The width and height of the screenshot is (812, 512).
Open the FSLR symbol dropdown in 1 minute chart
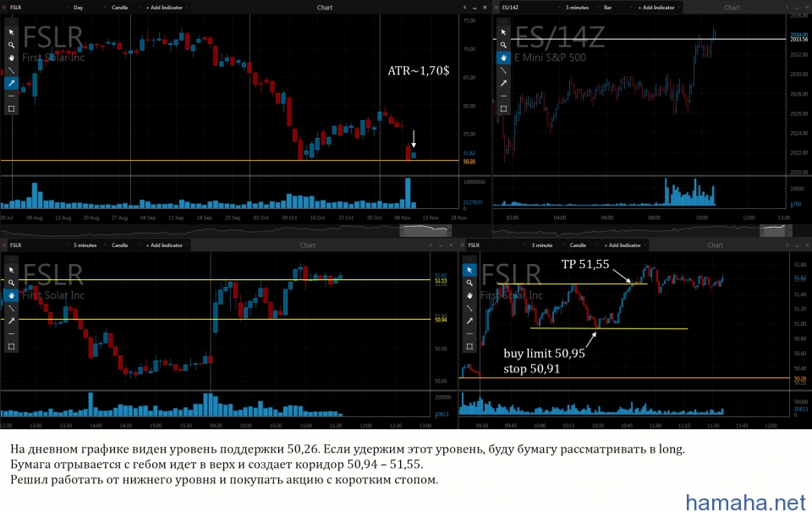497,245
